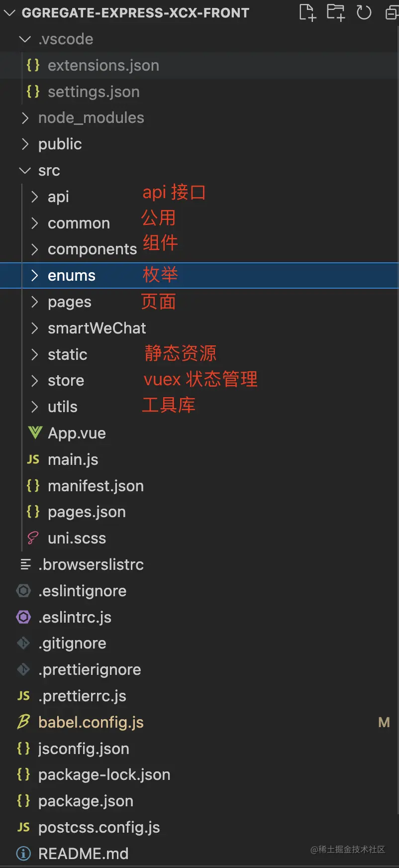Collapse the .vscode folder

[x=66, y=39]
